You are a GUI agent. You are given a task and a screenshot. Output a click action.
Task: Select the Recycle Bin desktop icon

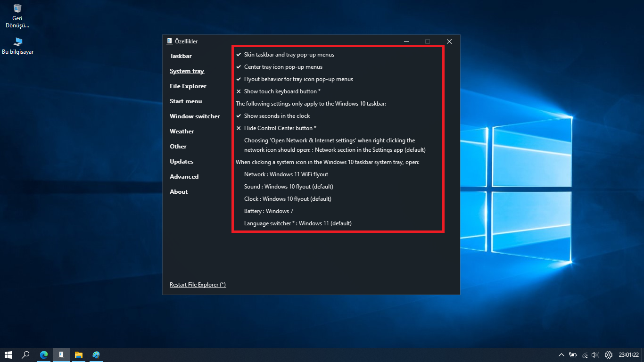[18, 16]
